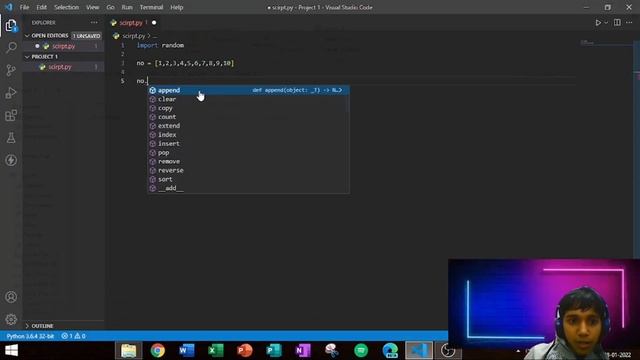
Task: Choose copy from the suggestion list
Action: point(248,108)
